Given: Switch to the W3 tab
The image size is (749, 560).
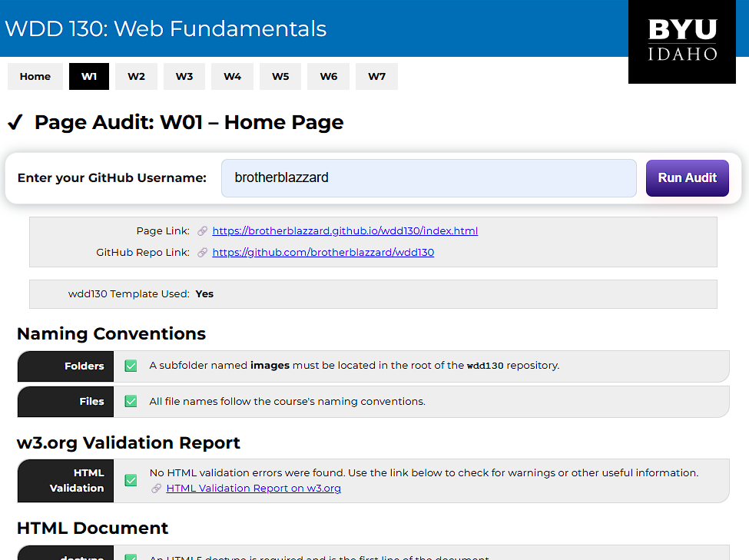Looking at the screenshot, I should [184, 76].
